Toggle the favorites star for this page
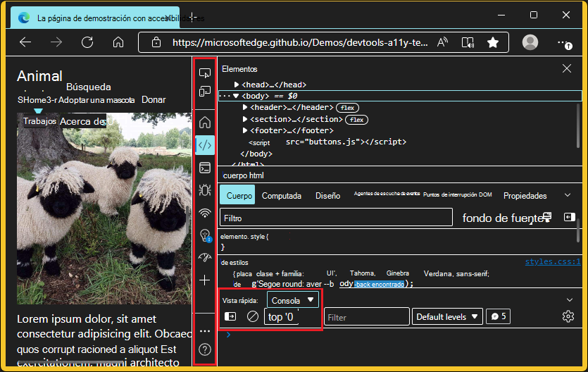This screenshot has width=588, height=372. tap(493, 42)
